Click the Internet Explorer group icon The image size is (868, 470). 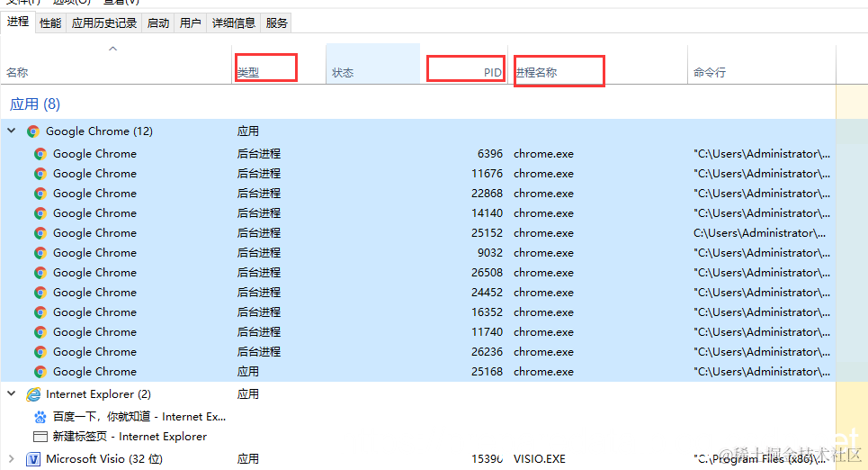click(x=33, y=394)
